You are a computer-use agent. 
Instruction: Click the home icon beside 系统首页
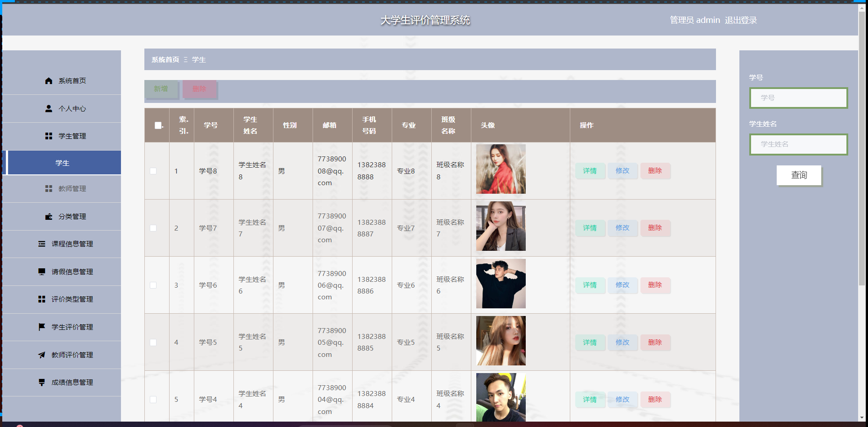click(49, 81)
